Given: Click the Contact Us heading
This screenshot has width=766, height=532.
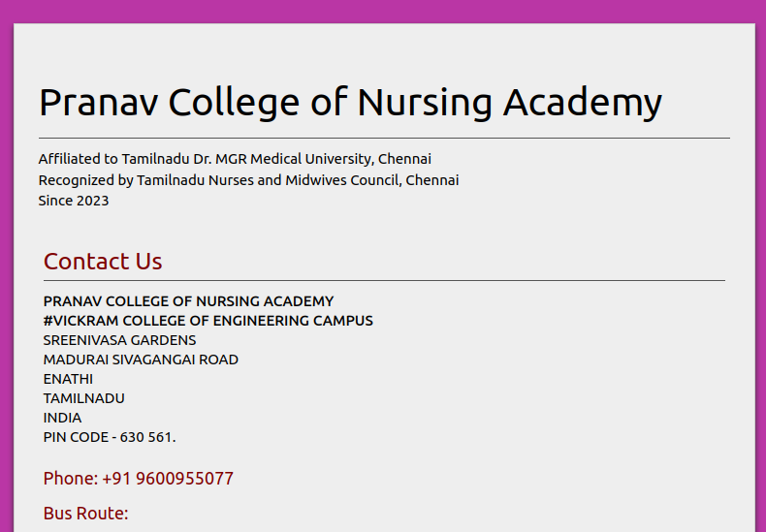Looking at the screenshot, I should [x=103, y=261].
